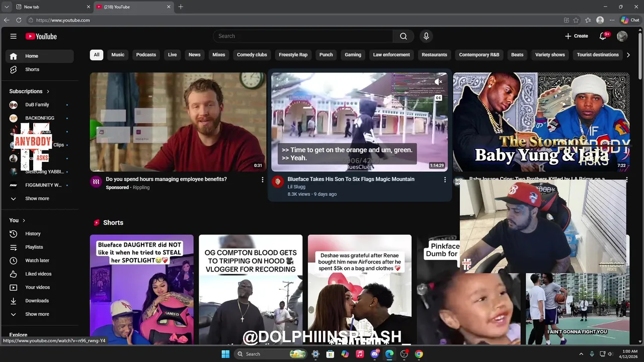
Task: Select the Contemporary R&B chip
Action: [479, 55]
